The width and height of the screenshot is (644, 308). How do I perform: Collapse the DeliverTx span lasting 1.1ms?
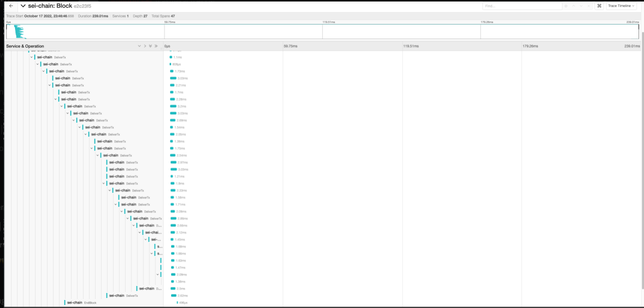31,57
